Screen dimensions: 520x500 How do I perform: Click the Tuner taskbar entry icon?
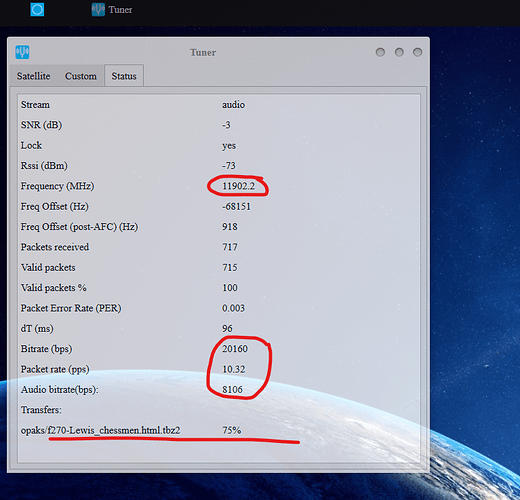pos(98,9)
